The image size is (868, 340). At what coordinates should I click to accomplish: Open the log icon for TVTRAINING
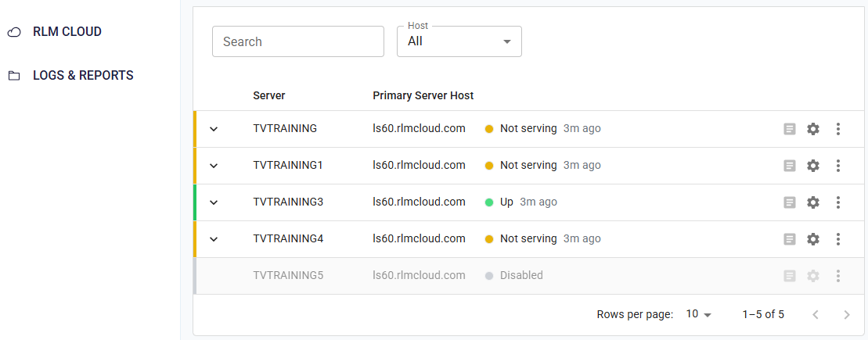click(x=790, y=129)
